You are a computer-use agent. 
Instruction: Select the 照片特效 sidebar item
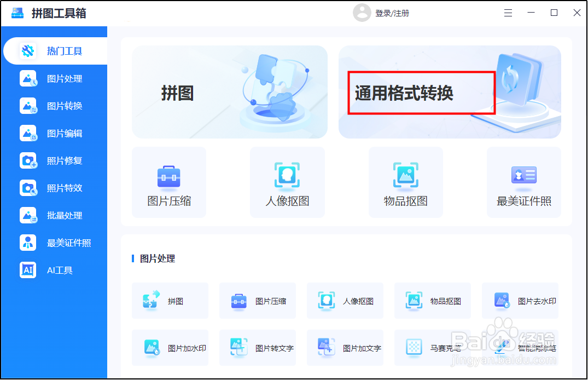[55, 188]
